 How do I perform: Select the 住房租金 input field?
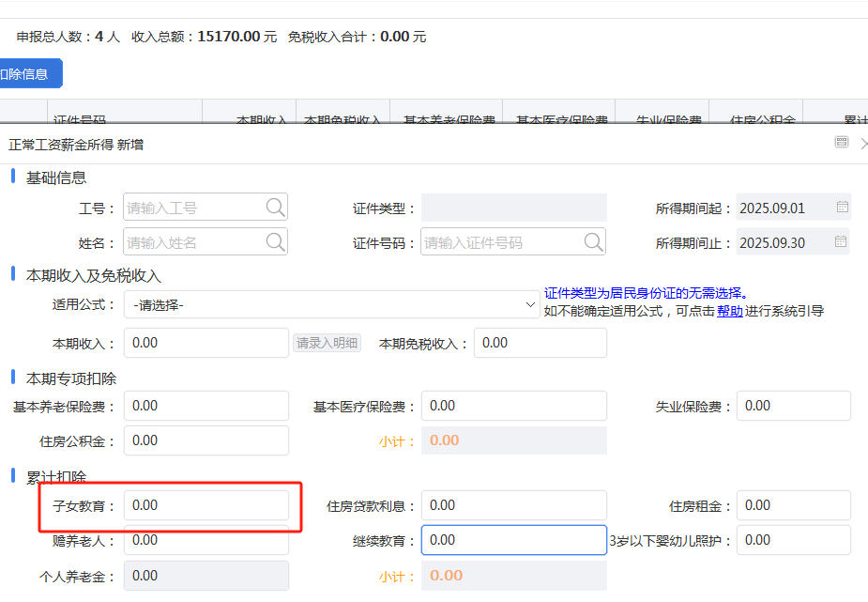point(793,505)
